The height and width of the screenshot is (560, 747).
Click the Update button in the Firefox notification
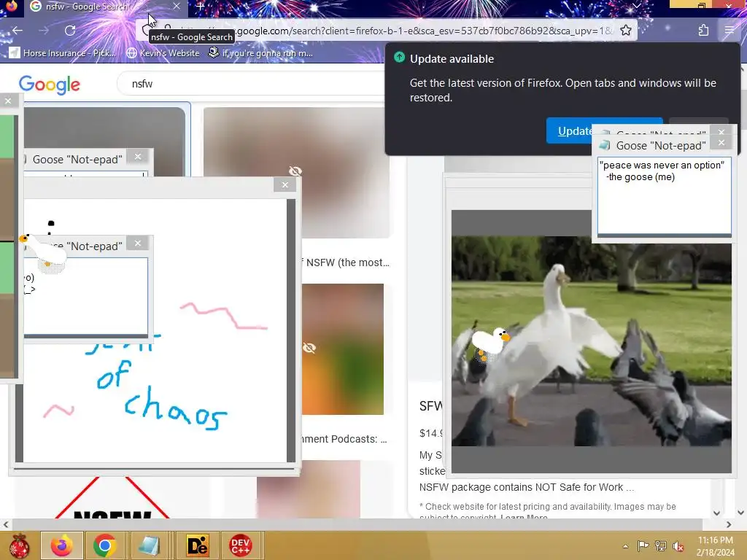click(575, 131)
